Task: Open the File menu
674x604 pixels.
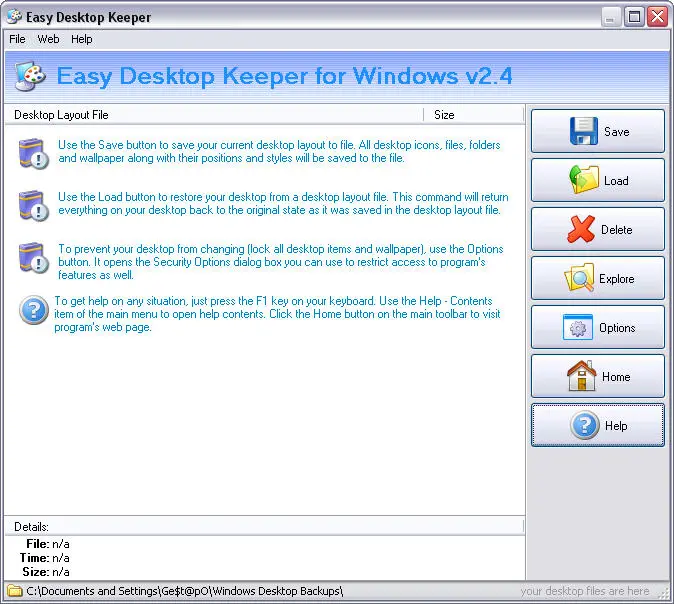Action: (x=17, y=39)
